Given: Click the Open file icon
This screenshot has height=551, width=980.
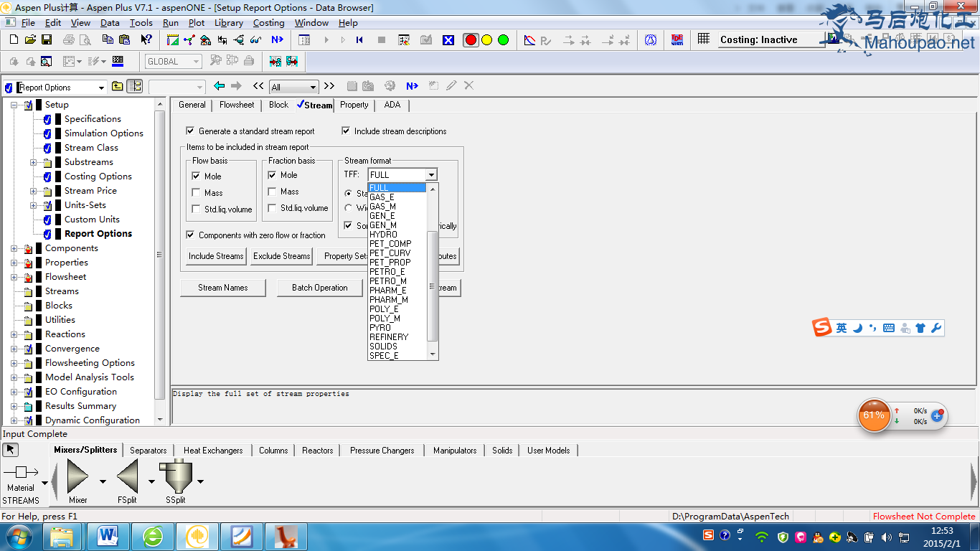Looking at the screenshot, I should tap(30, 40).
